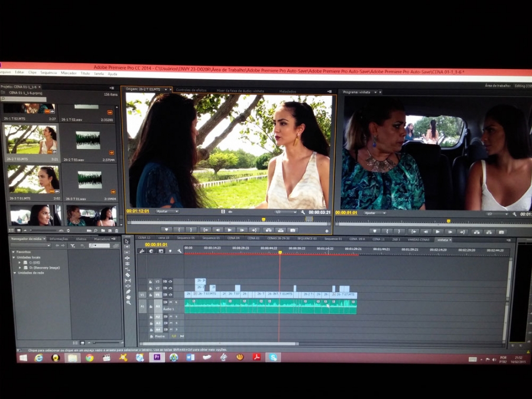Select the Ripple Edit tool
Viewport: 532px width, 399px height.
[127, 258]
